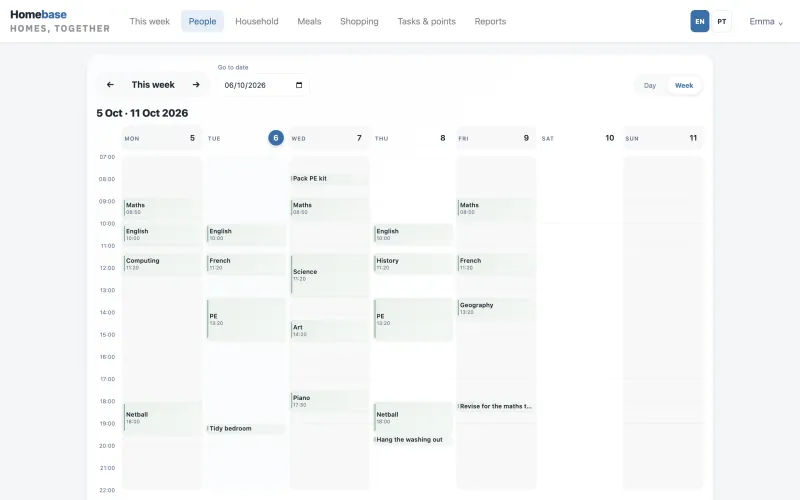Image resolution: width=800 pixels, height=500 pixels.
Task: Go to the next week arrow
Action: tap(196, 85)
